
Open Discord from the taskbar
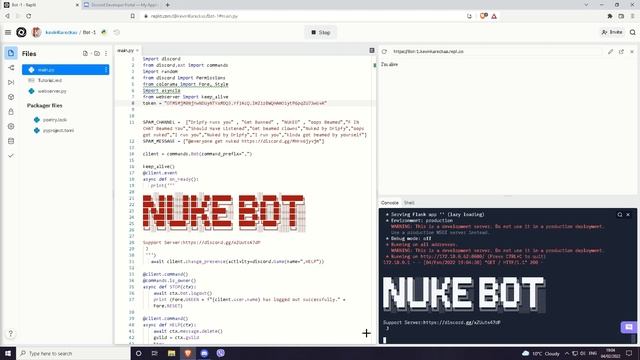coord(204,353)
